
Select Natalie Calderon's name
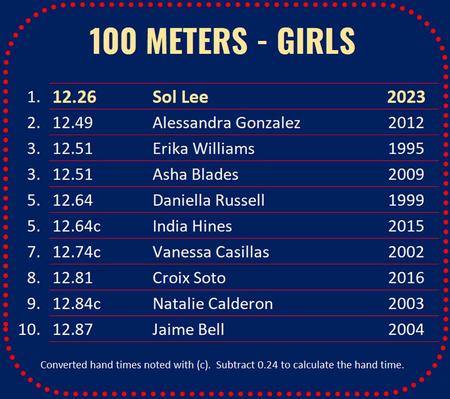213,304
